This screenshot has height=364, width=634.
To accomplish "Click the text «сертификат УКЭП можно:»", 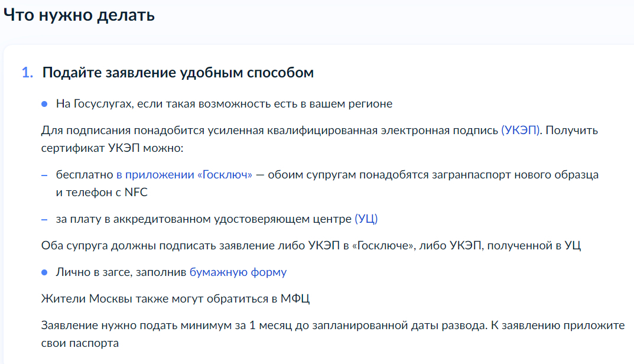I will [x=112, y=148].
